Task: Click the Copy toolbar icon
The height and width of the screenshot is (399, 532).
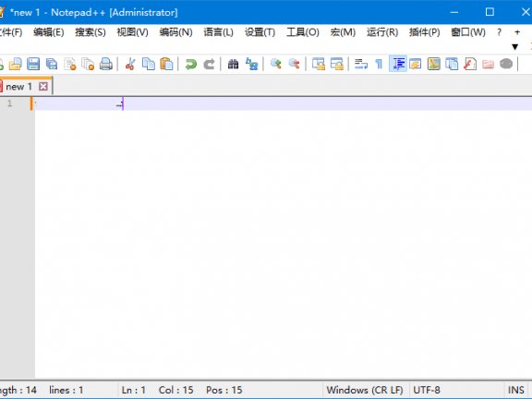Action: tap(149, 64)
